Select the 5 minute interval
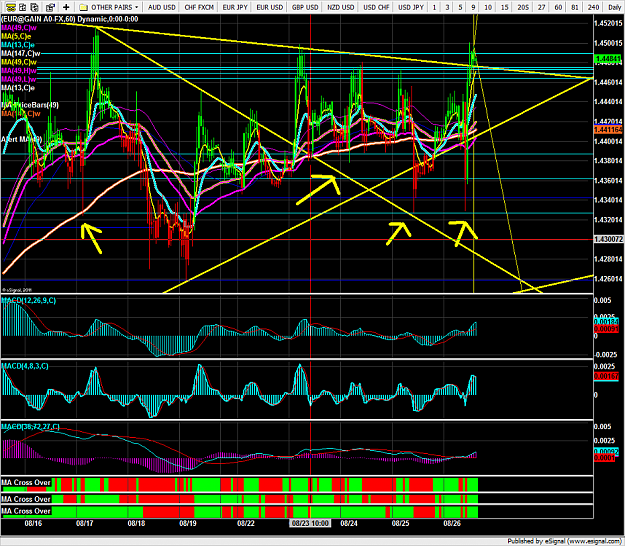Screen dimensions: 625x546 tap(460, 7)
